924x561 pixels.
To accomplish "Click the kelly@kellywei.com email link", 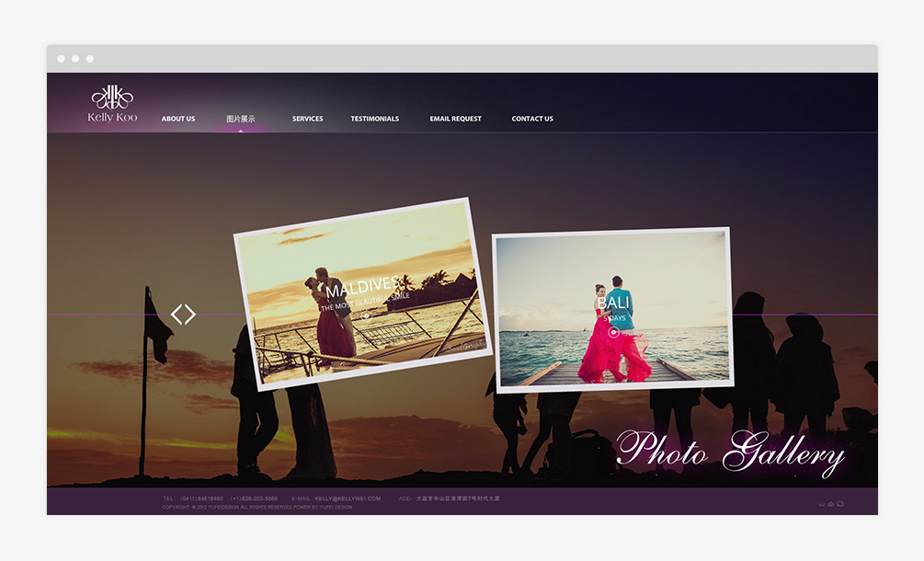I will pyautogui.click(x=347, y=498).
